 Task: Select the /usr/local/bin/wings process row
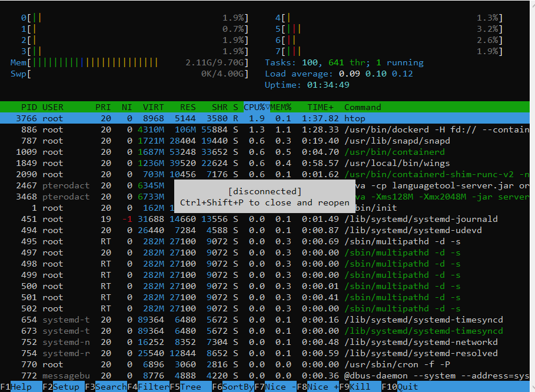[x=265, y=163]
